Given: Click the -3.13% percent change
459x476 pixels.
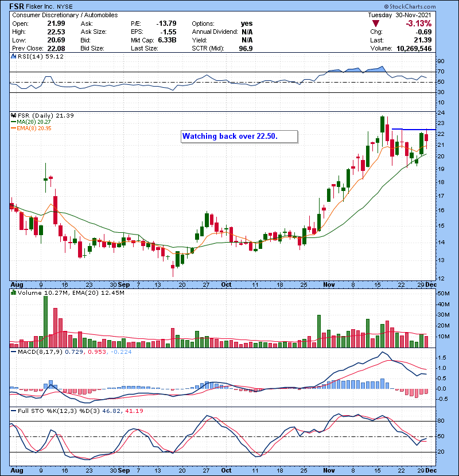Looking at the screenshot, I should 419,24.
